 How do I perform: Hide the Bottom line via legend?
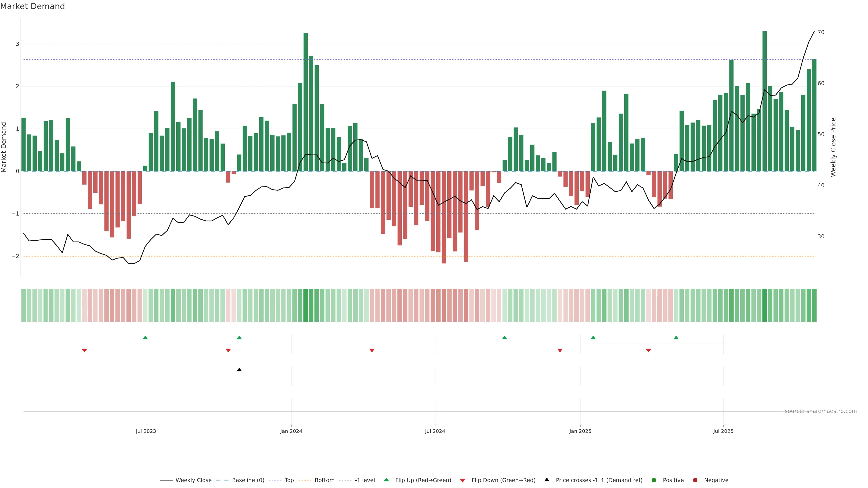[x=324, y=480]
